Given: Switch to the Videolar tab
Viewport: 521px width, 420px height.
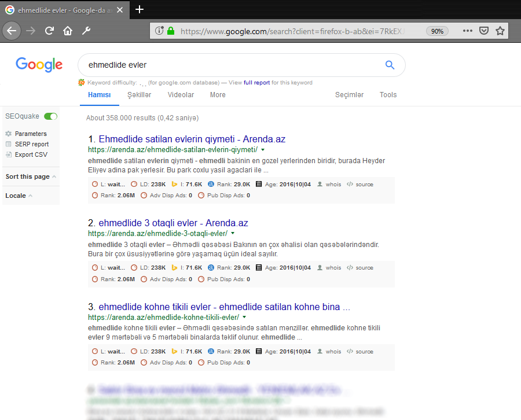Looking at the screenshot, I should coord(181,95).
